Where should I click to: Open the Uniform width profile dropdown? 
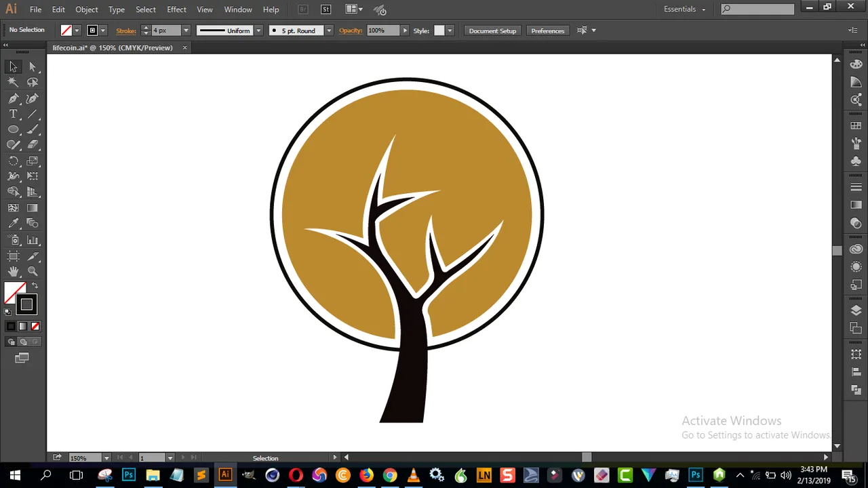tap(258, 30)
